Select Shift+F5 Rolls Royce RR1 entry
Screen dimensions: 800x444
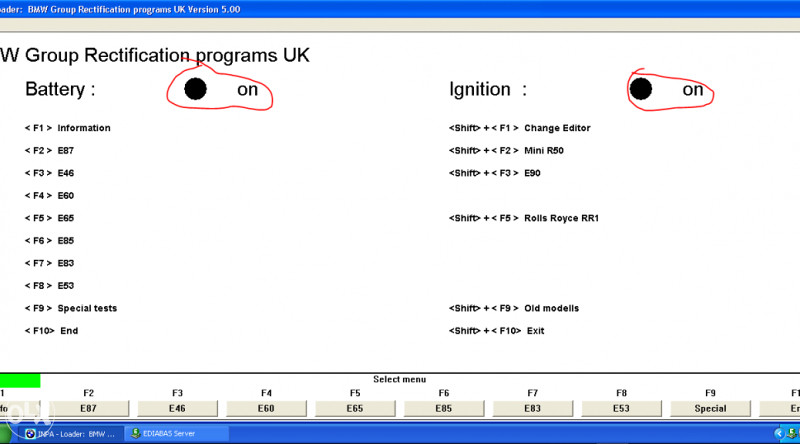coord(524,218)
